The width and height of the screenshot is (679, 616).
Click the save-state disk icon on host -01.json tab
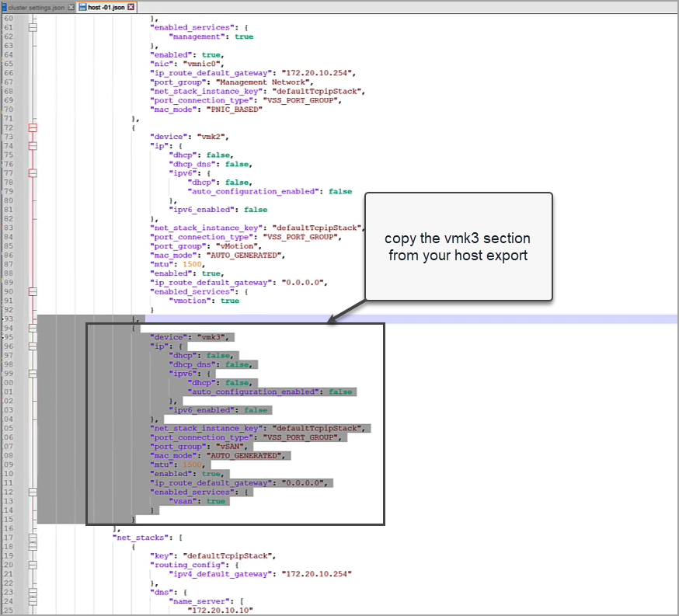click(x=82, y=7)
